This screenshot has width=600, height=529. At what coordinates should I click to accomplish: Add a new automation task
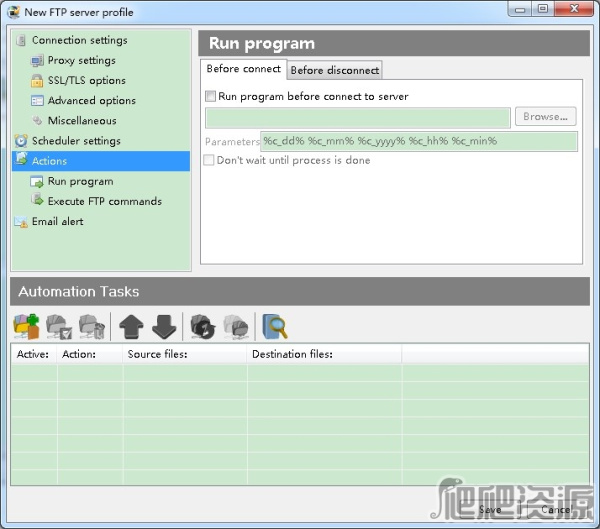coord(26,326)
